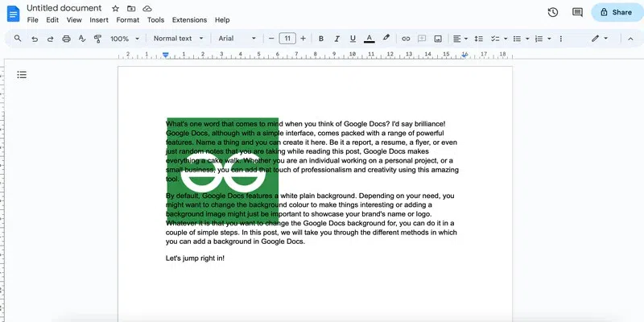This screenshot has height=322, width=644.
Task: Undo the last action
Action: click(35, 39)
